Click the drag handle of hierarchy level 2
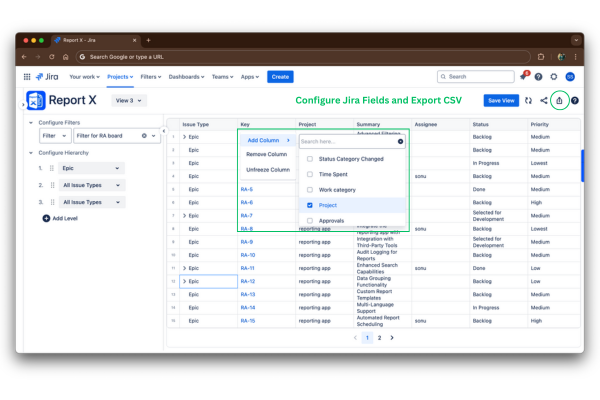The image size is (600, 400). 52,185
